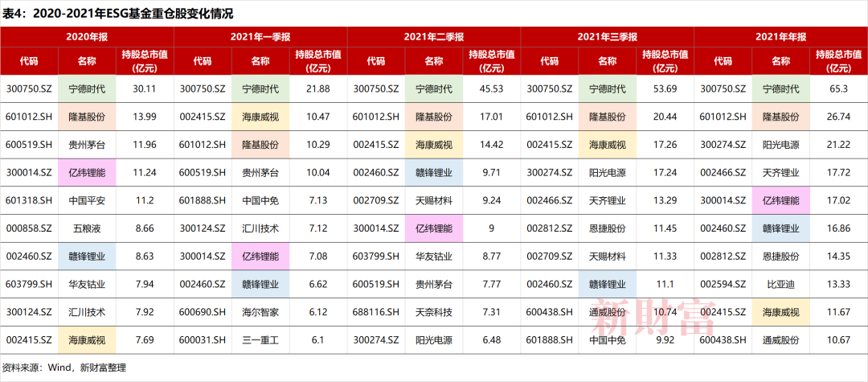Viewport: 868px width, 382px height.
Task: Select the holding value 8.77
Action: [x=492, y=257]
